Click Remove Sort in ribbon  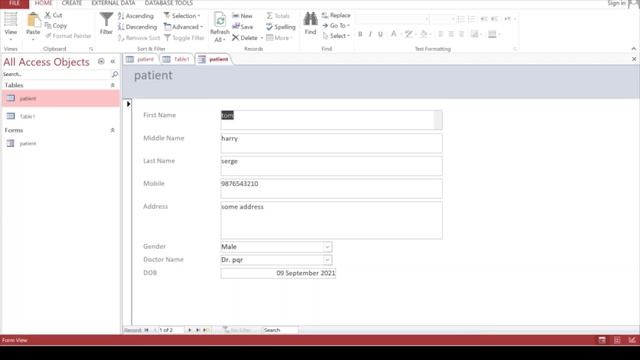pyautogui.click(x=139, y=38)
